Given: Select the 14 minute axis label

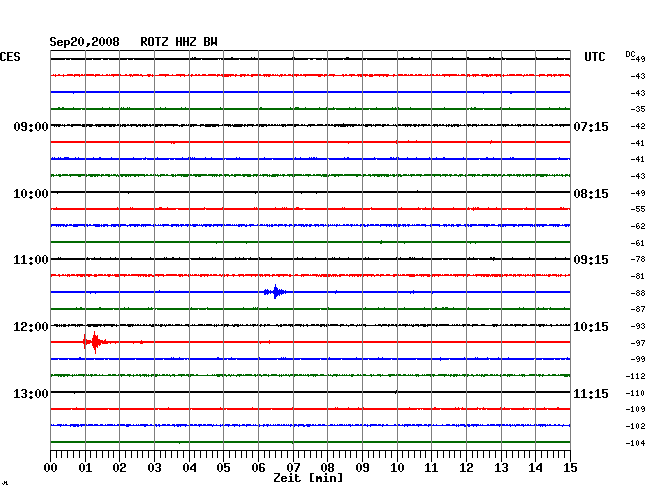Looking at the screenshot, I should click(535, 467).
